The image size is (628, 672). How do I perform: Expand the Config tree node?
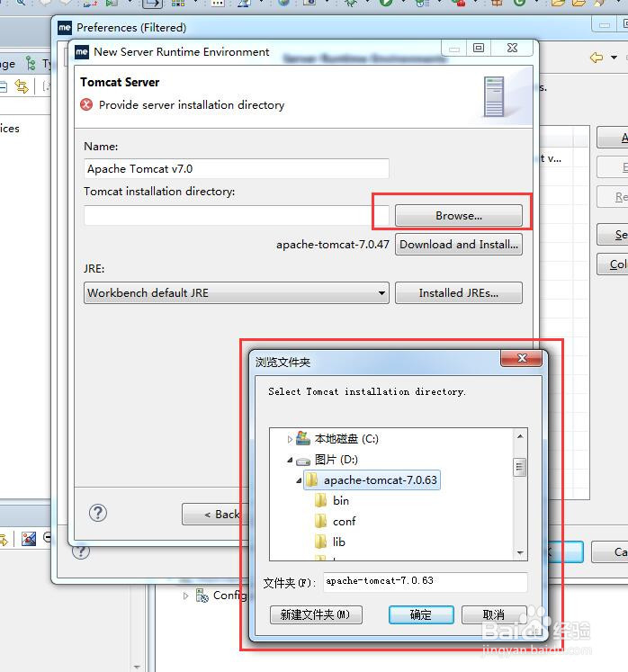(x=185, y=596)
